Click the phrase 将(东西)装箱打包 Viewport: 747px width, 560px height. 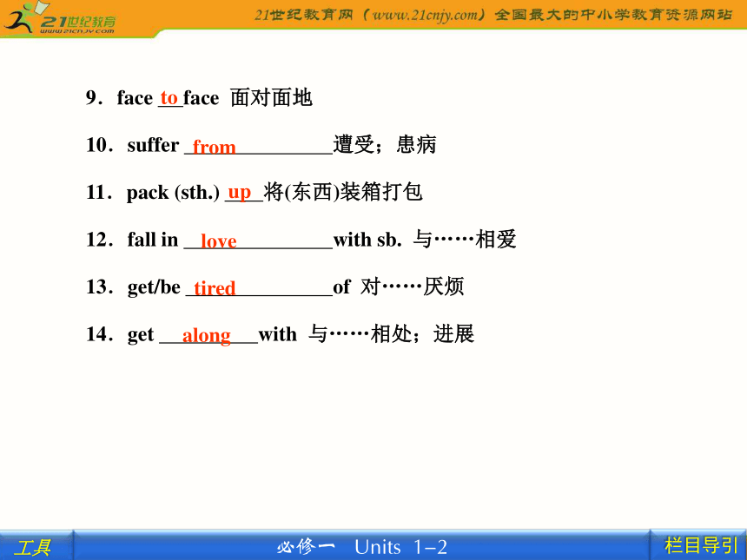tap(343, 193)
